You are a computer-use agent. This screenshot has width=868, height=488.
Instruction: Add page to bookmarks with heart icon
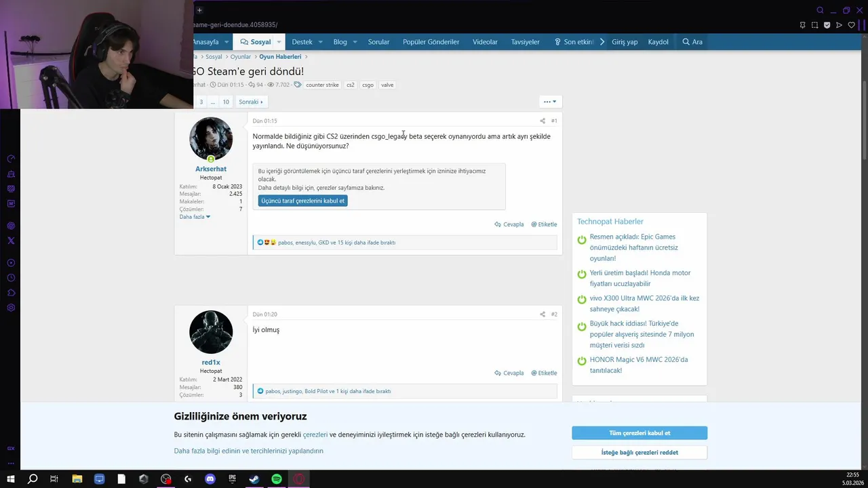click(x=851, y=25)
